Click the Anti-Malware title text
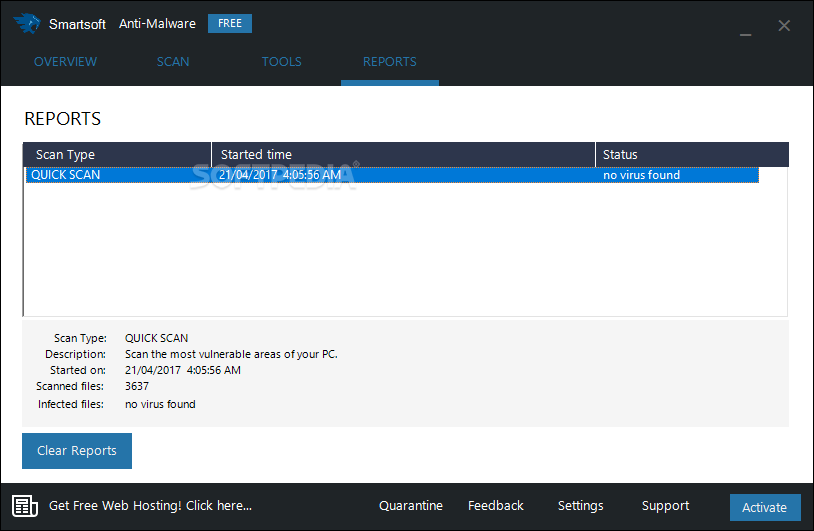Image resolution: width=814 pixels, height=531 pixels. 157,23
